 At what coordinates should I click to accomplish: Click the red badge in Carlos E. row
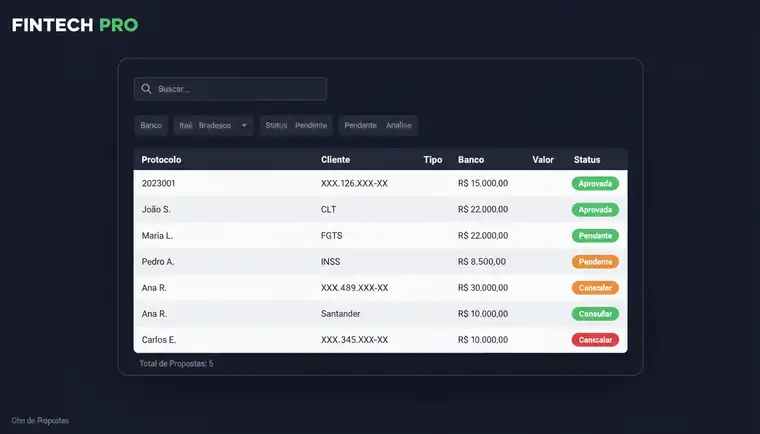point(595,339)
